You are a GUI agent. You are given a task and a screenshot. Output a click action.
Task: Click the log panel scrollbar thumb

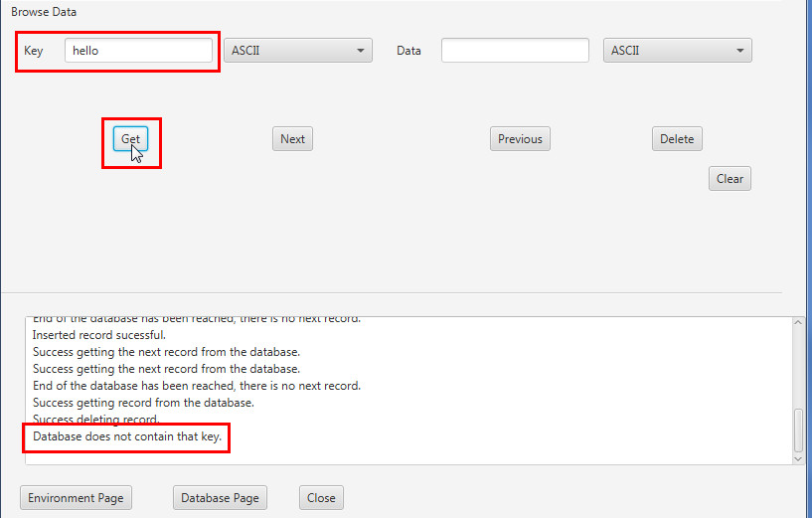coord(798,430)
